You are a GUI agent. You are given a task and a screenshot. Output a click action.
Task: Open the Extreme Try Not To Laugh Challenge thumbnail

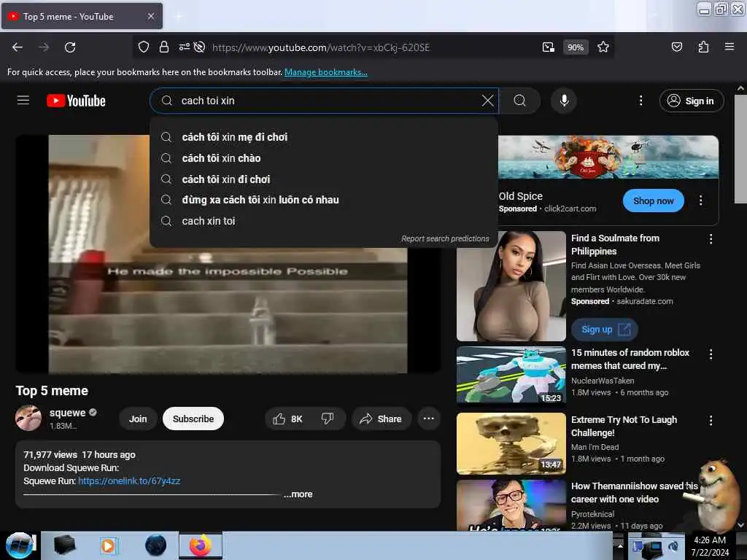click(x=511, y=444)
